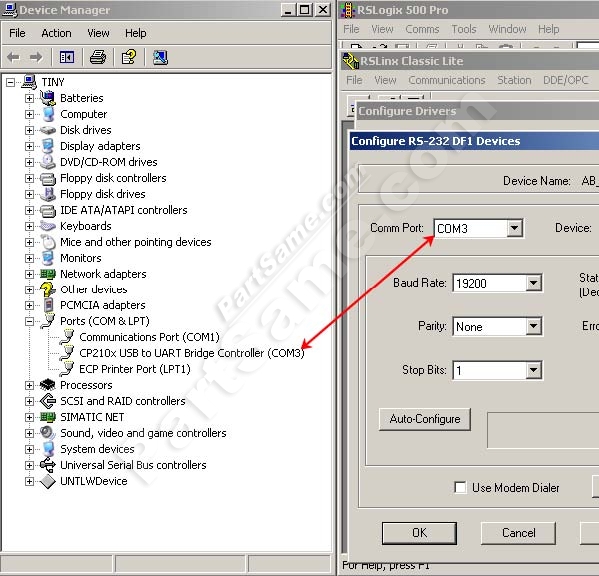The height and width of the screenshot is (576, 599).
Task: Collapse the Ports (COM & LPT) node
Action: pos(29,321)
